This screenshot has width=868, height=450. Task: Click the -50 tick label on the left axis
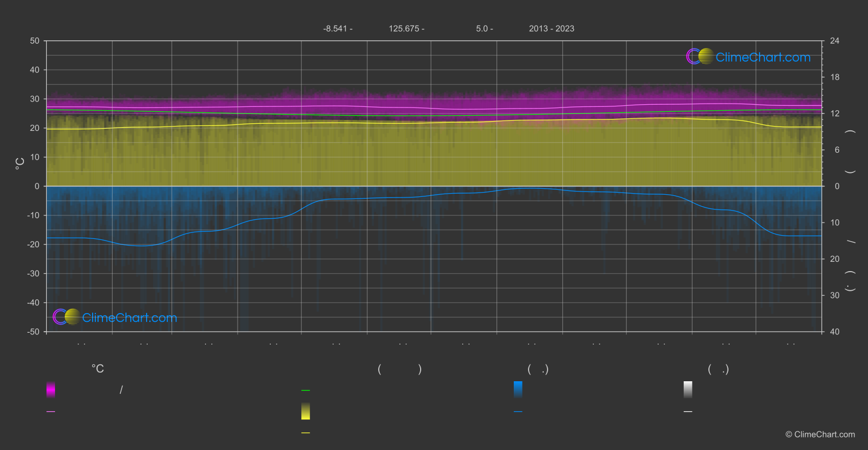33,332
